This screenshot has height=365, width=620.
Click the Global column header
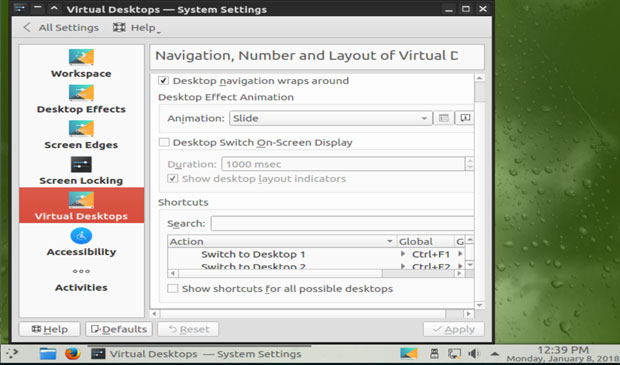click(x=425, y=241)
